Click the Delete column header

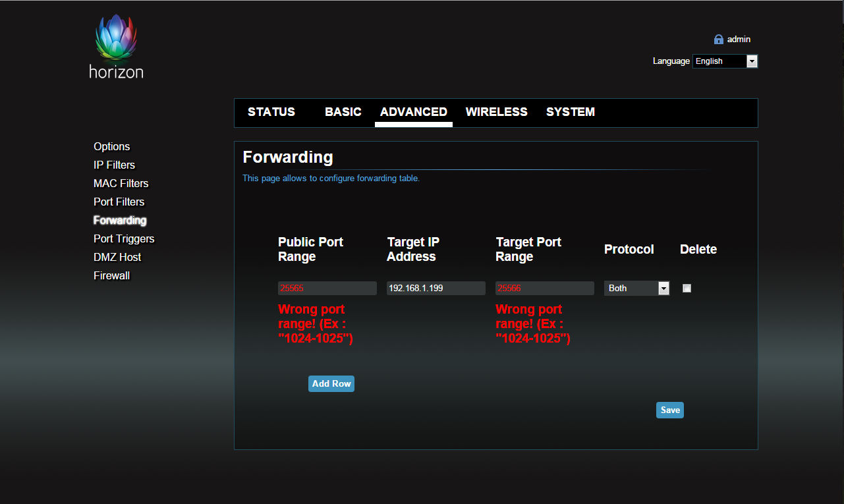[x=698, y=250]
